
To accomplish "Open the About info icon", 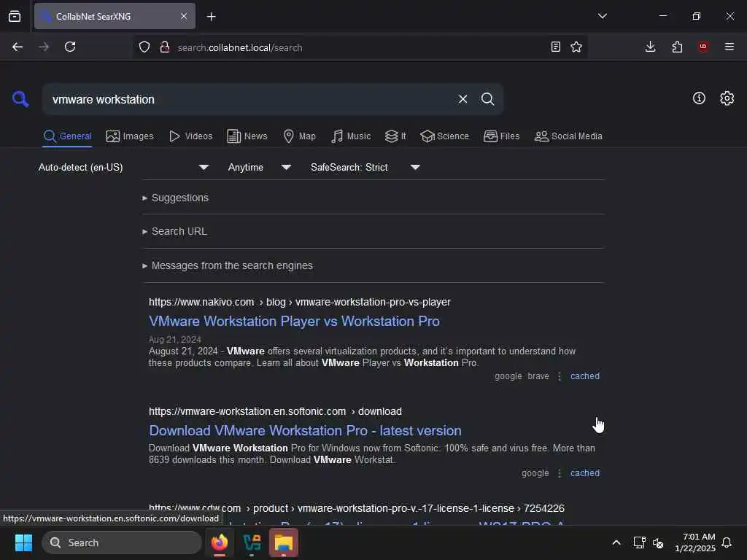I will pyautogui.click(x=699, y=98).
